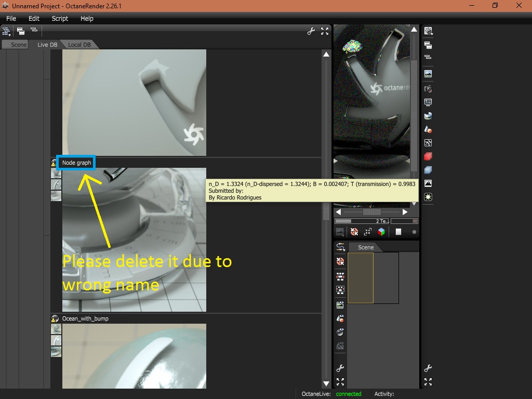Image resolution: width=532 pixels, height=399 pixels.
Task: Click the Node graph material label
Action: tap(77, 163)
